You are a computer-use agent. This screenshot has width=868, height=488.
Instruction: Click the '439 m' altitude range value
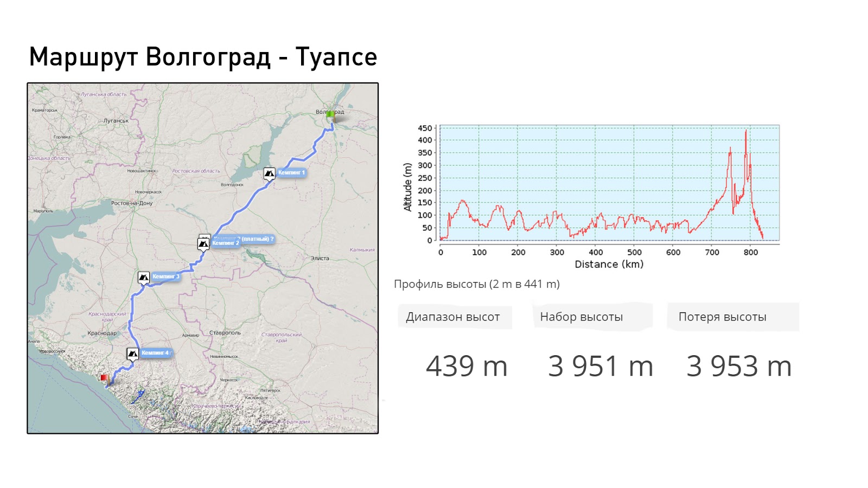coord(467,366)
